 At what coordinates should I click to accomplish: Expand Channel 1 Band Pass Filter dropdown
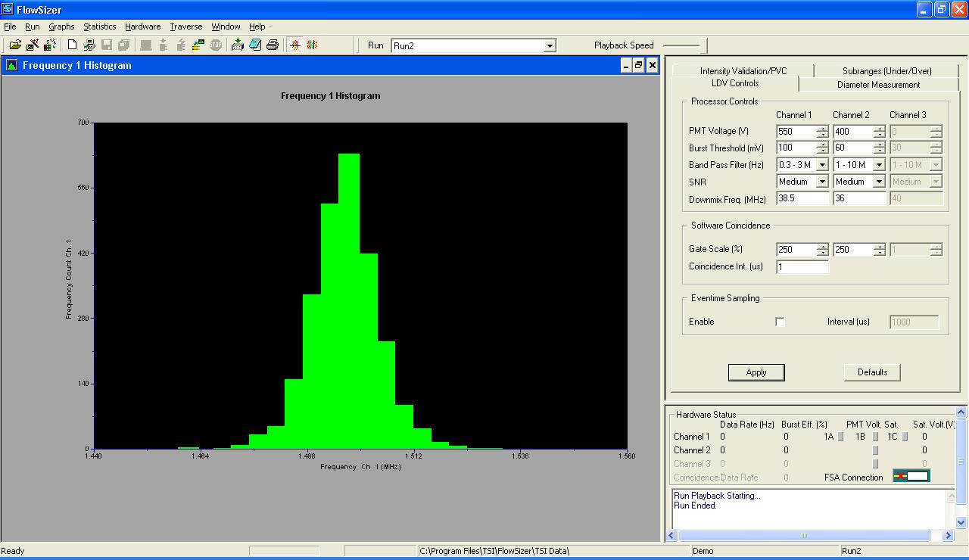coord(822,165)
